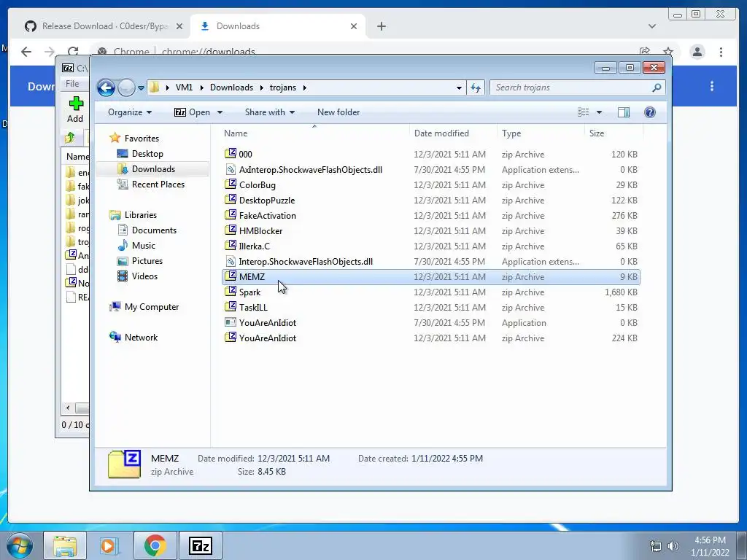747x560 pixels.
Task: Click the change view icon
Action: tap(583, 112)
